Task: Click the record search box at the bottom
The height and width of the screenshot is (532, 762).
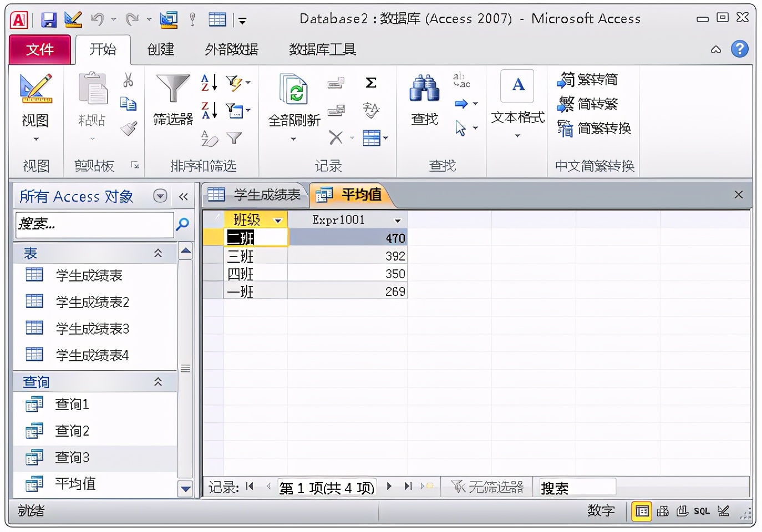Action: click(x=577, y=487)
